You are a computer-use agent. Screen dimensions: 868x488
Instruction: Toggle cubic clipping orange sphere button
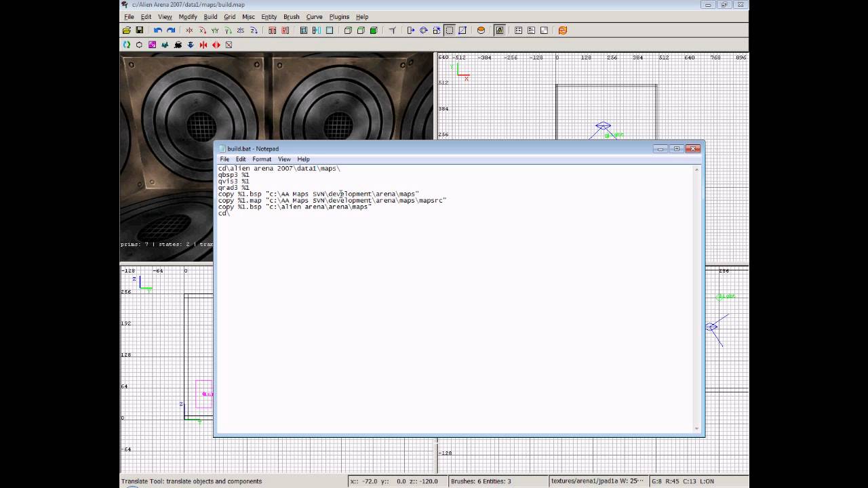coord(481,30)
